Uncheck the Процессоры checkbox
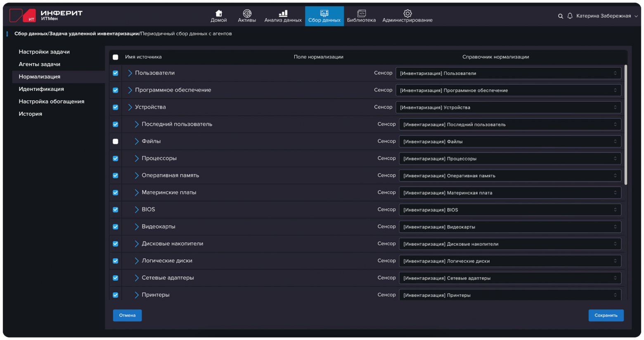 (116, 158)
